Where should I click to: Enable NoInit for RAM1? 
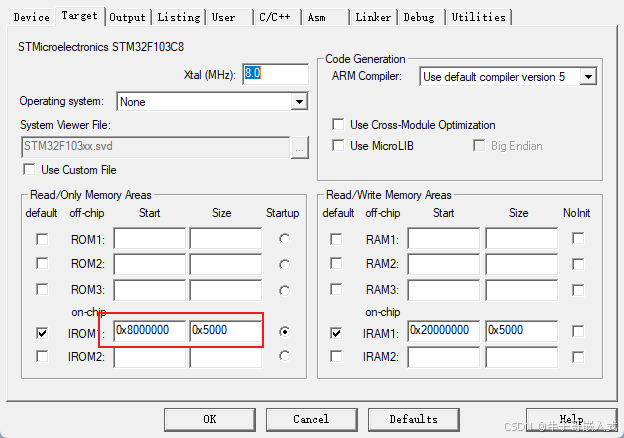[578, 238]
